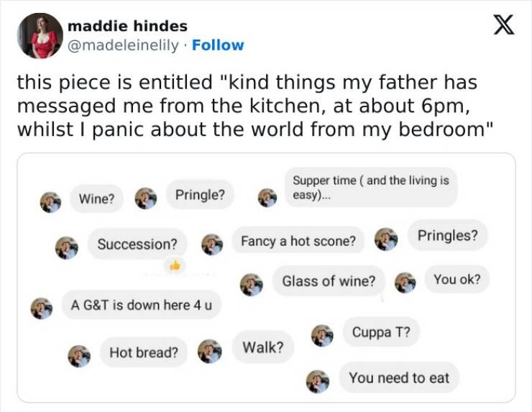Viewport: 532px width, 412px height.
Task: Click the avatar next to Succession? bubble
Action: pos(67,247)
